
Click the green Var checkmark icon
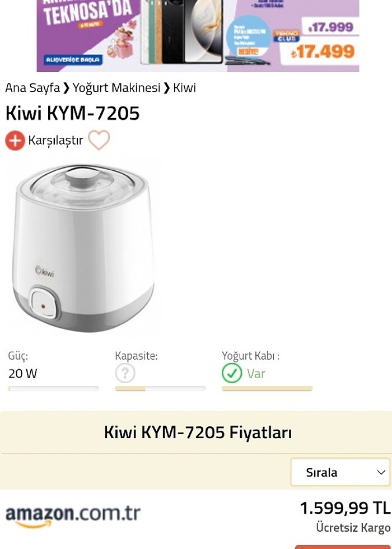(232, 373)
